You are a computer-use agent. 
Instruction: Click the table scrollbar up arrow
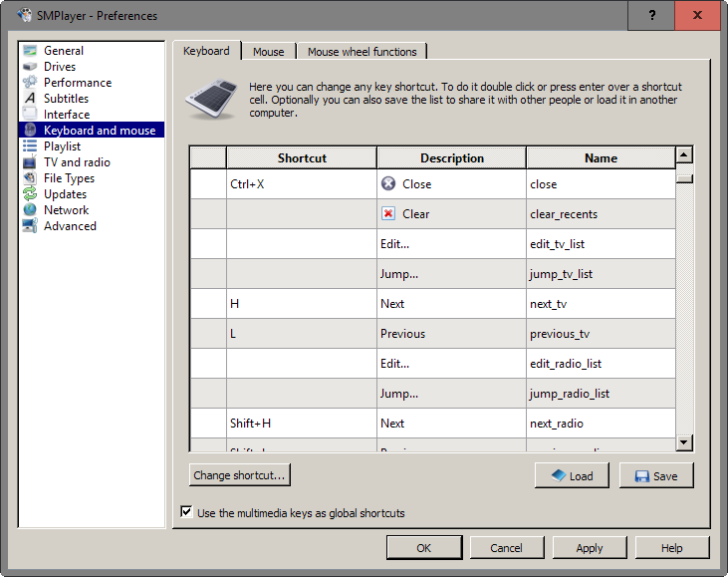pyautogui.click(x=684, y=154)
